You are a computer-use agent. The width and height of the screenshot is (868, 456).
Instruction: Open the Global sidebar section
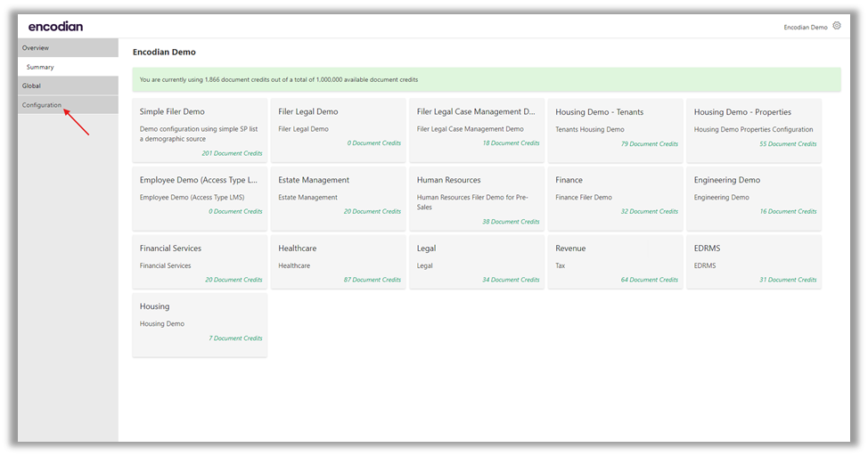pos(32,85)
